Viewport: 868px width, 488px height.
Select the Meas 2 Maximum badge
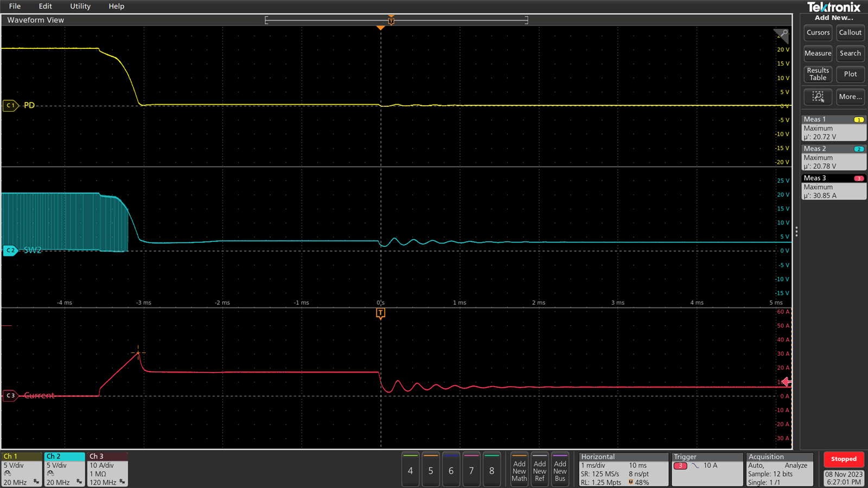pyautogui.click(x=834, y=157)
